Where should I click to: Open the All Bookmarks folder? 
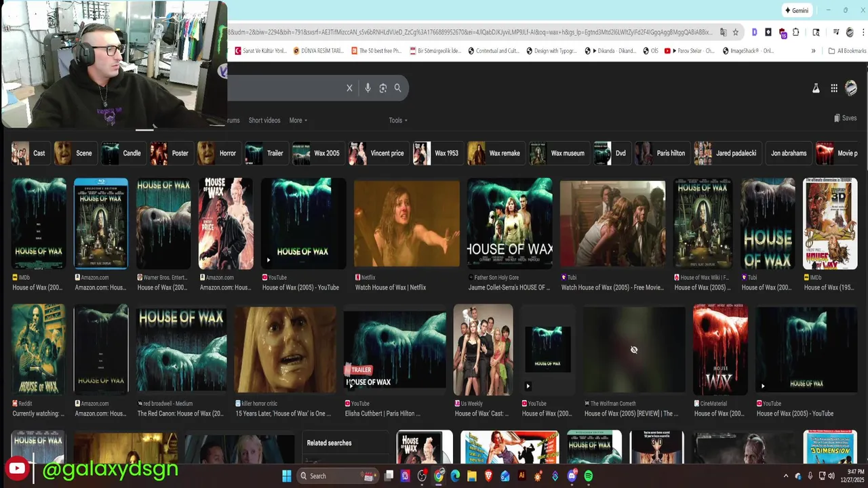click(x=847, y=51)
